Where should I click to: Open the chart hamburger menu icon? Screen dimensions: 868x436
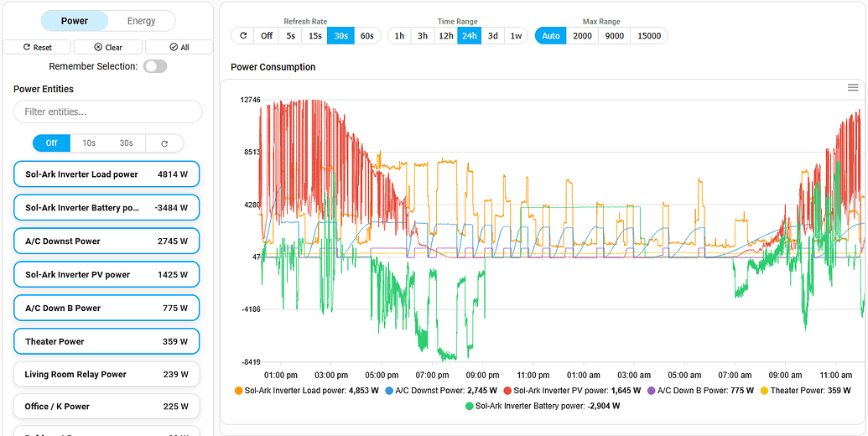point(853,87)
